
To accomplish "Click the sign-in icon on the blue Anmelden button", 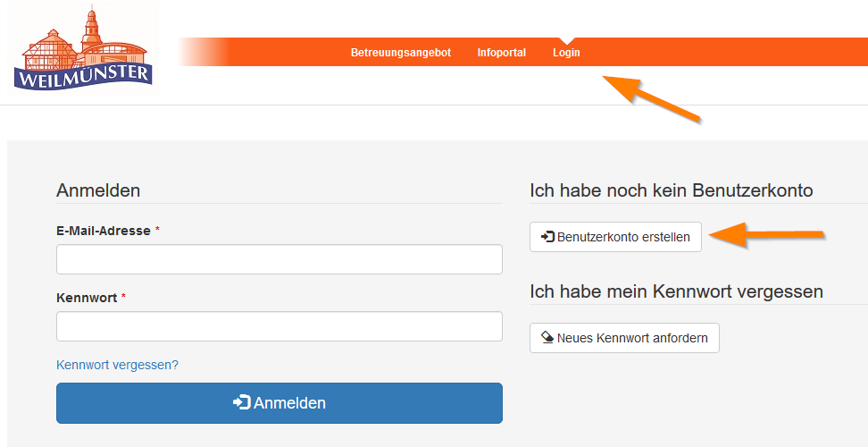I will (241, 403).
